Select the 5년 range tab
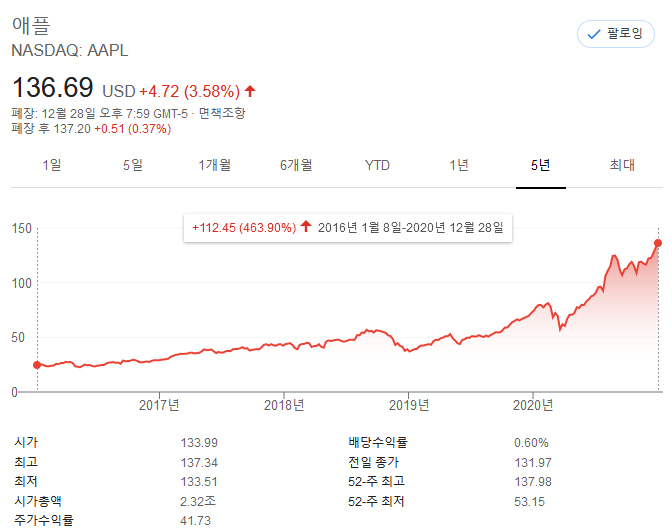The height and width of the screenshot is (531, 672). coord(540,165)
